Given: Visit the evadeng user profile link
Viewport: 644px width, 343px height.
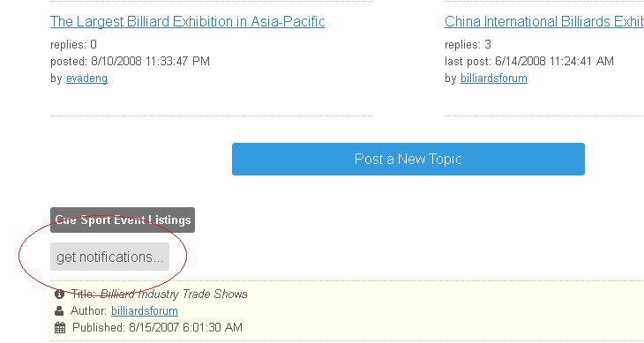Looking at the screenshot, I should point(86,78).
